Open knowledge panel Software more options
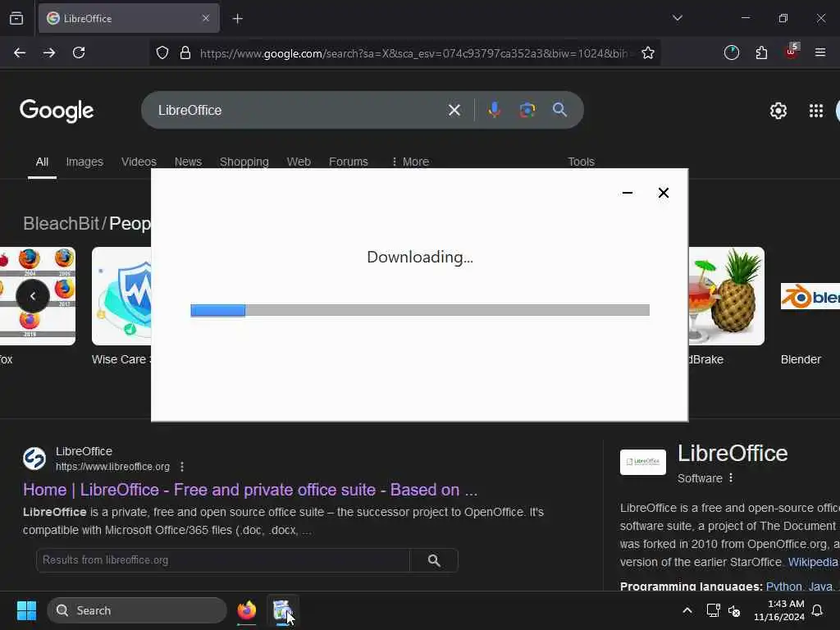This screenshot has height=630, width=840. click(731, 477)
